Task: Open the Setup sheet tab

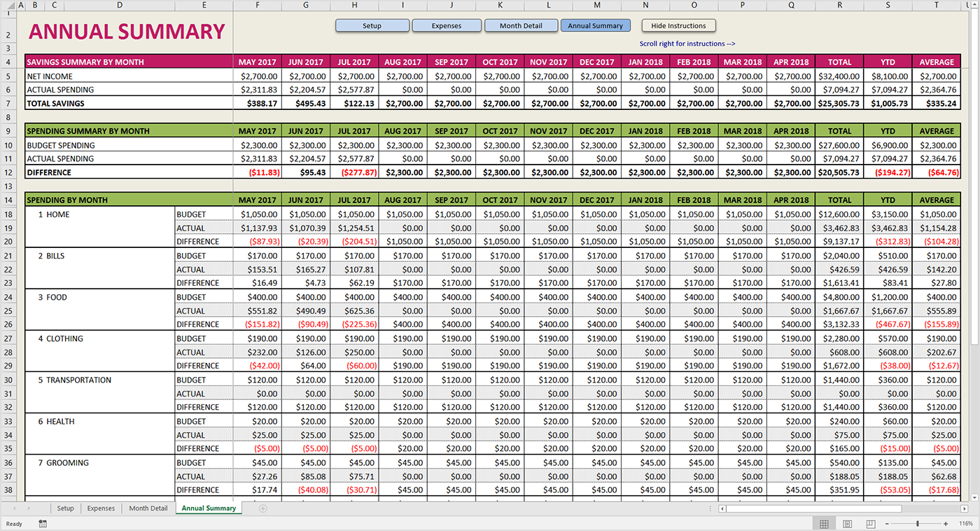Action: click(65, 509)
